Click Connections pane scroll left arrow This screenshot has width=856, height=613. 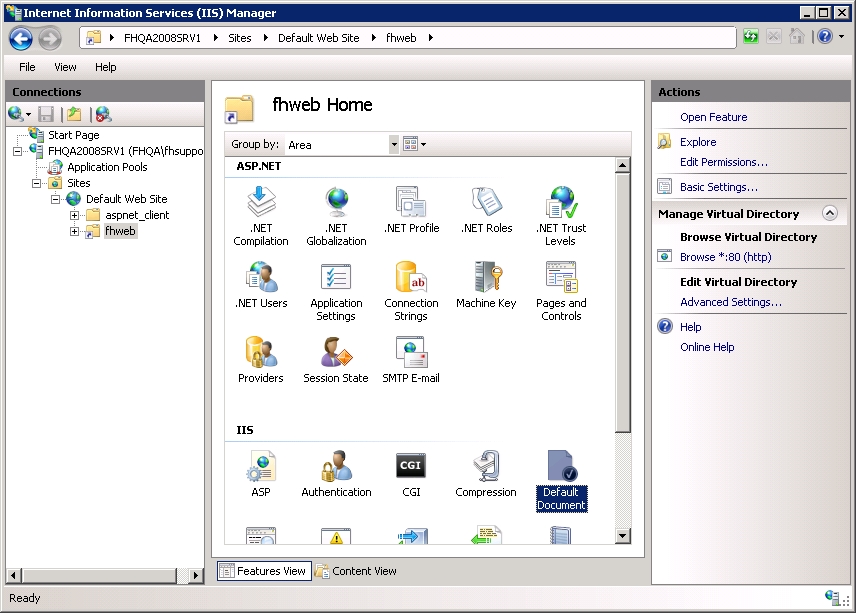point(14,575)
